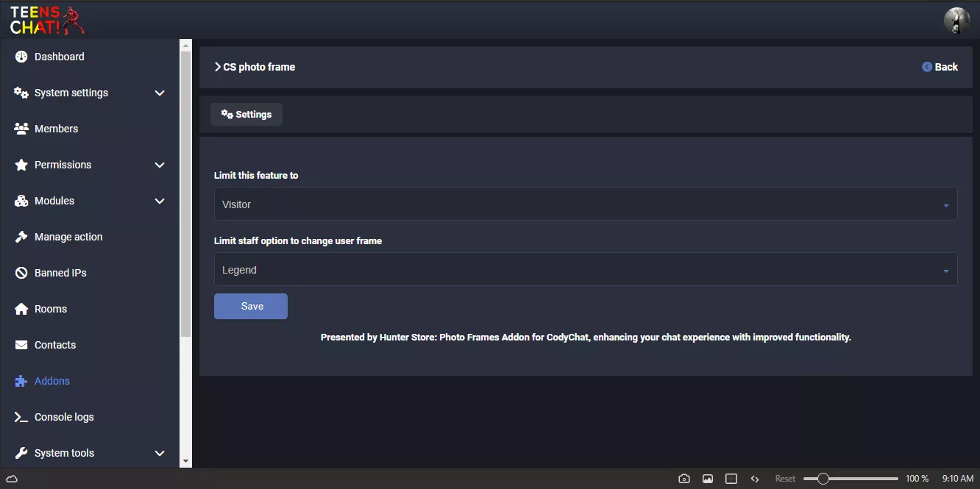Click the 100 % zoom value

pos(917,479)
